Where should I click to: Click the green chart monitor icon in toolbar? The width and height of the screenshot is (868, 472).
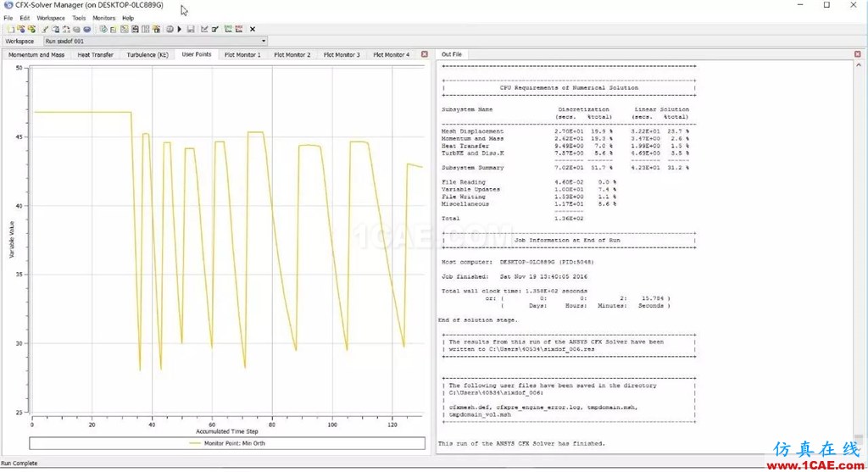click(x=228, y=29)
